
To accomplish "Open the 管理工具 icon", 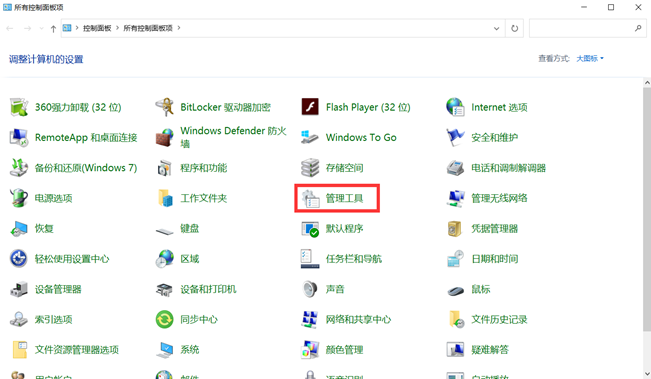I will [x=310, y=198].
